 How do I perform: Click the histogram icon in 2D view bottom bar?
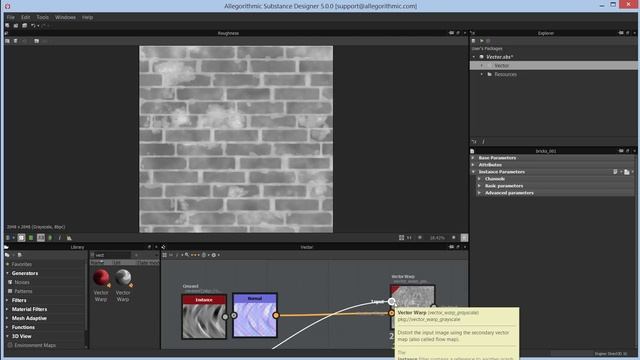click(69, 238)
